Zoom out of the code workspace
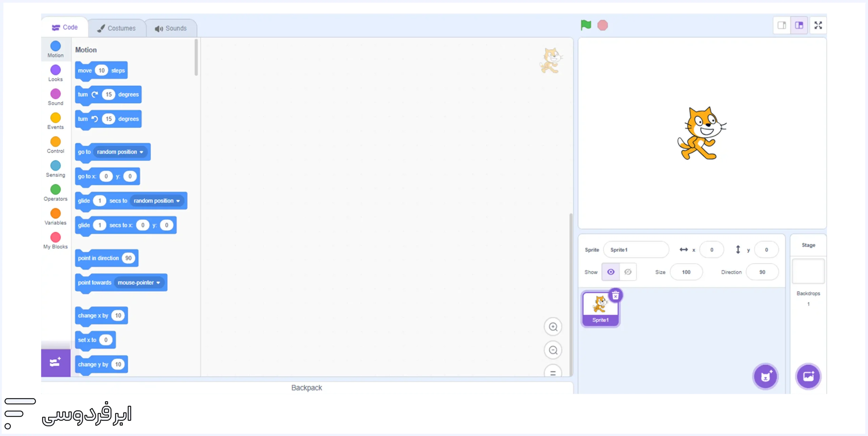This screenshot has width=868, height=436. pyautogui.click(x=553, y=350)
